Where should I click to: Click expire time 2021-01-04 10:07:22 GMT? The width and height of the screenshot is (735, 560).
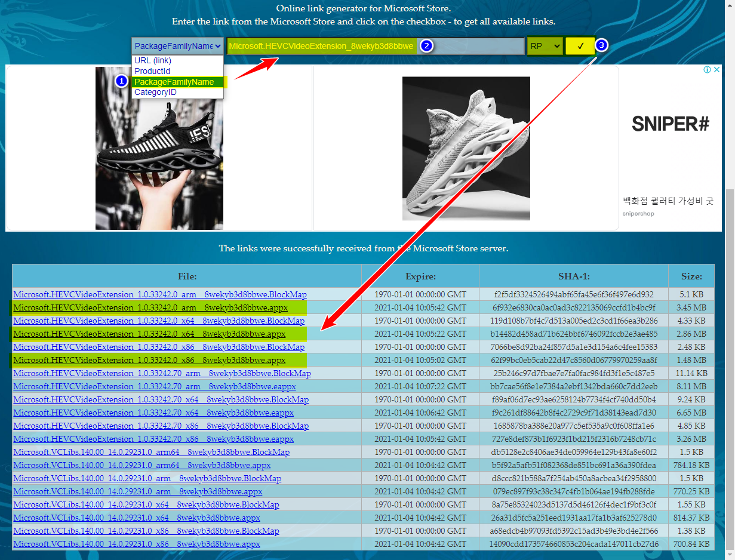[420, 386]
